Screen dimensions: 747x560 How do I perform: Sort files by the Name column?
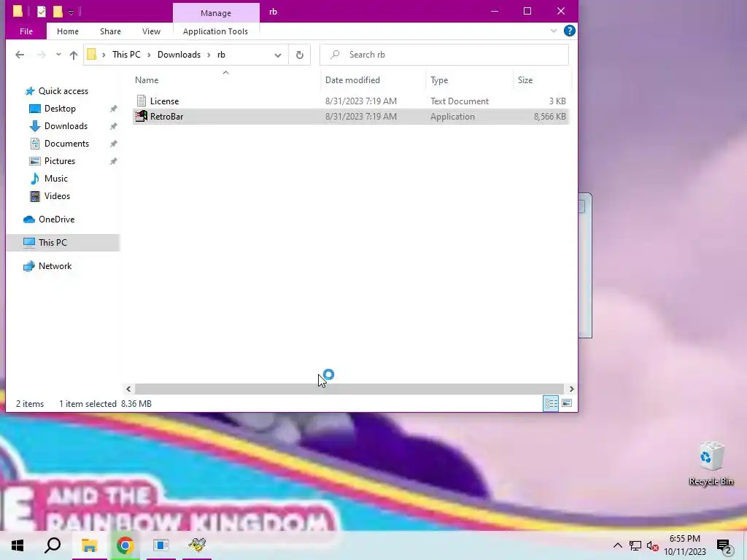click(x=146, y=80)
